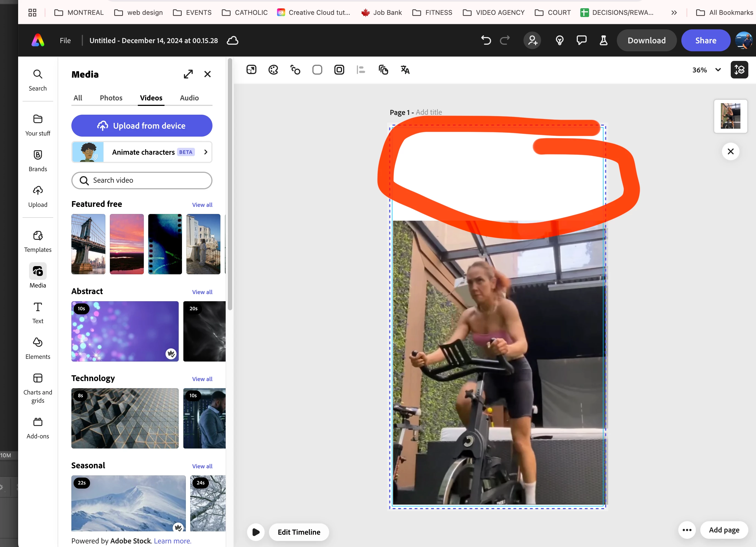Show hidden bookmarks with the chevron
Viewport: 756px width, 547px height.
point(674,13)
